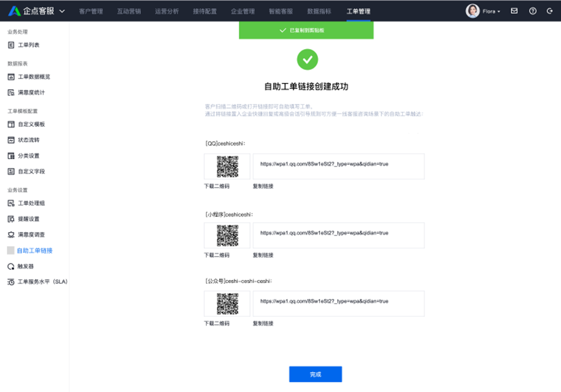This screenshot has height=392, width=561.
Task: Click the 状态流转 sidebar icon
Action: pyautogui.click(x=11, y=140)
